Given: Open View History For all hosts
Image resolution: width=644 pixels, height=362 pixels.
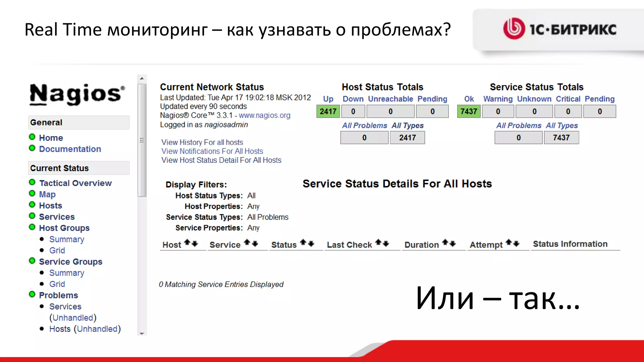Looking at the screenshot, I should point(202,142).
